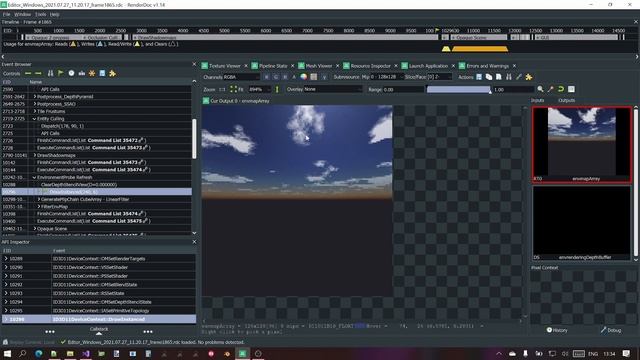Toggle the blue channel B button
The width and height of the screenshot is (640, 360).
[285, 77]
